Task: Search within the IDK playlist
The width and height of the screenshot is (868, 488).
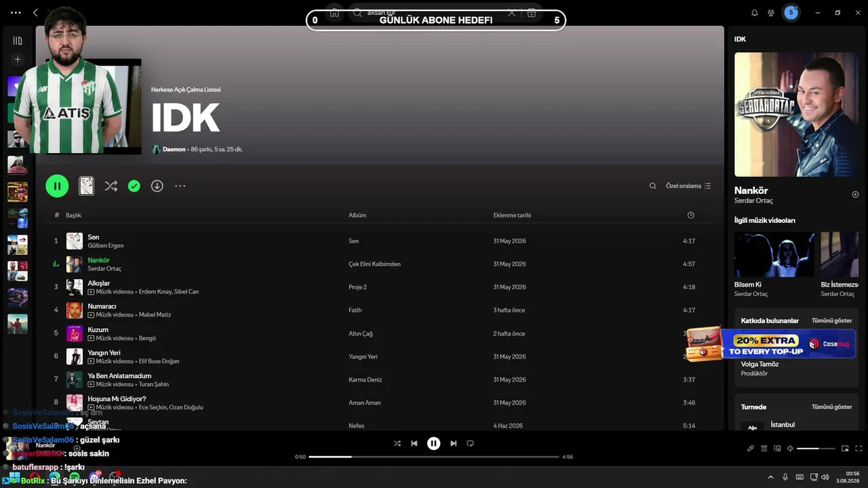Action: pos(652,186)
